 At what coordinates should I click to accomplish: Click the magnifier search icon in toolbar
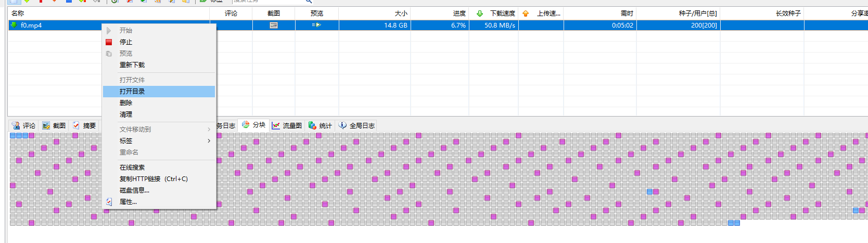(x=309, y=2)
